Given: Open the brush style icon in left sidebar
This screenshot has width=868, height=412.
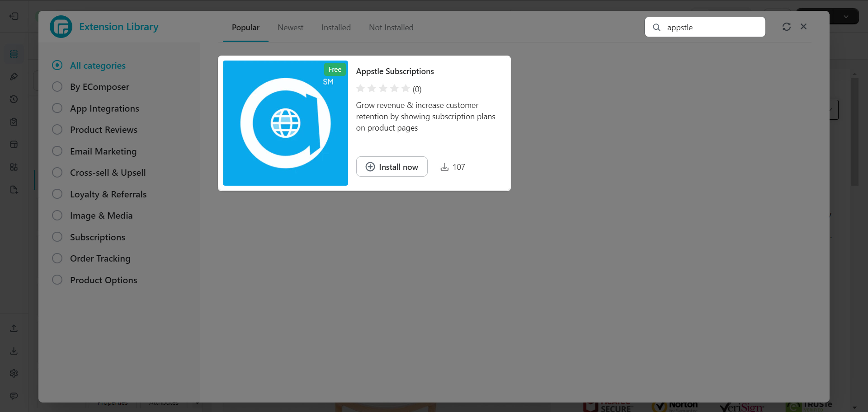Looking at the screenshot, I should (14, 77).
